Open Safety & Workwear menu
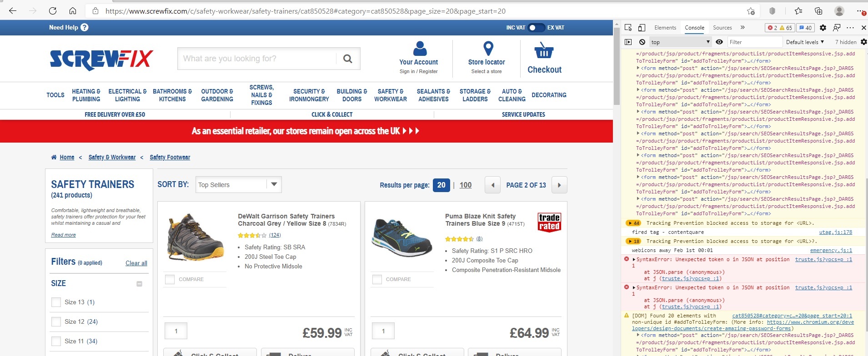The image size is (868, 356). [391, 95]
